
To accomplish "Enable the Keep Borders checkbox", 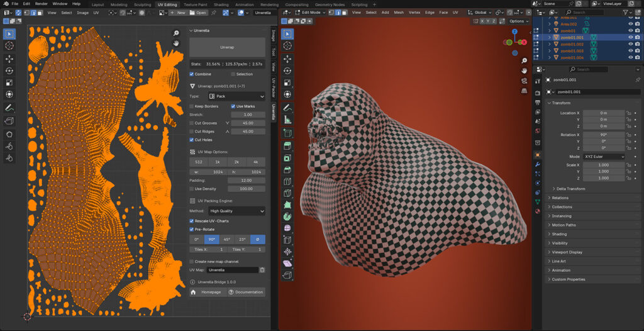I will pos(191,106).
